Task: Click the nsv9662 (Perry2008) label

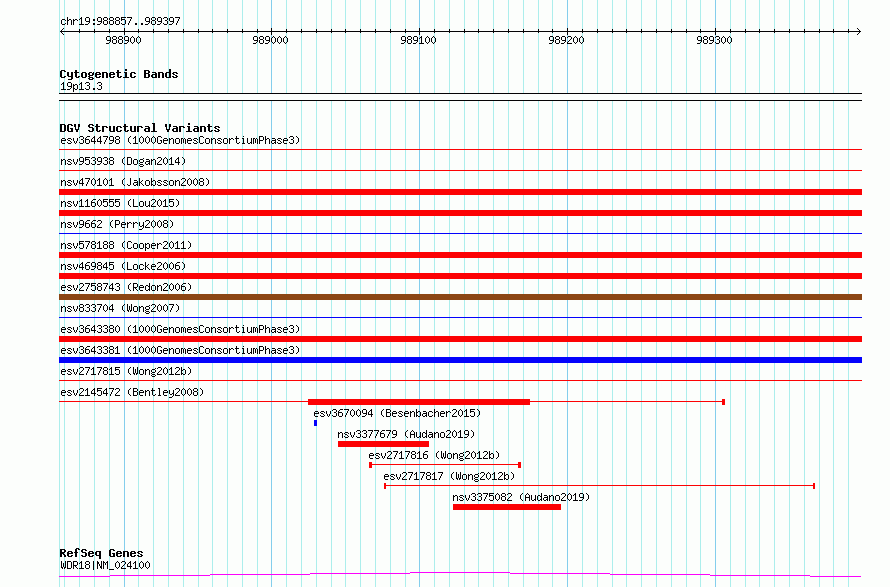Action: (x=117, y=224)
